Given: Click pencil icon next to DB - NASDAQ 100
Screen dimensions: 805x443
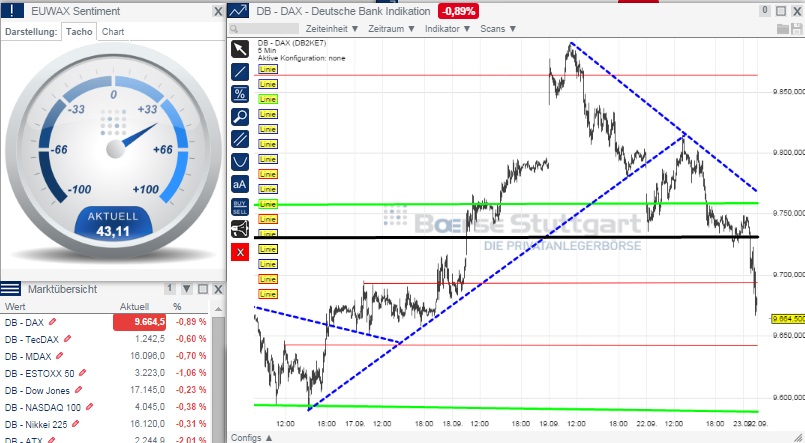Looking at the screenshot, I should coord(89,407).
